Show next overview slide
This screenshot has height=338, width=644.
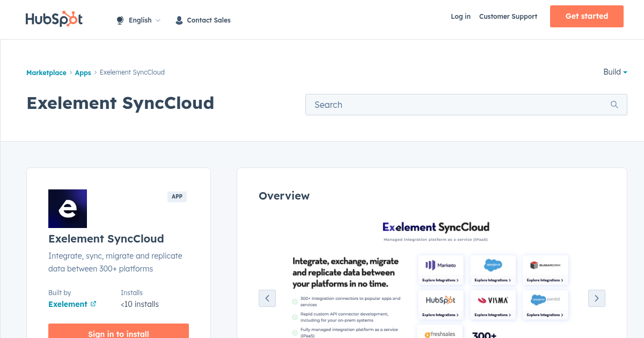pos(597,298)
